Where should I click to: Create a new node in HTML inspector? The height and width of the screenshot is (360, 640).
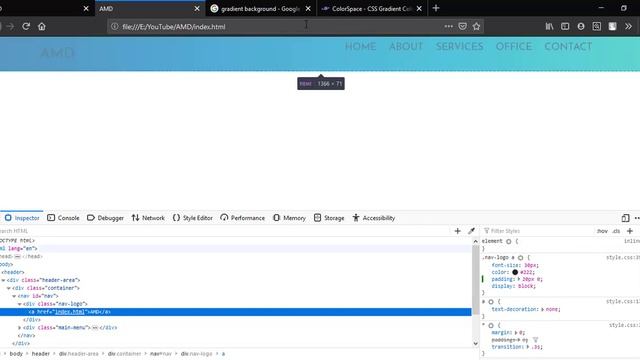click(458, 231)
